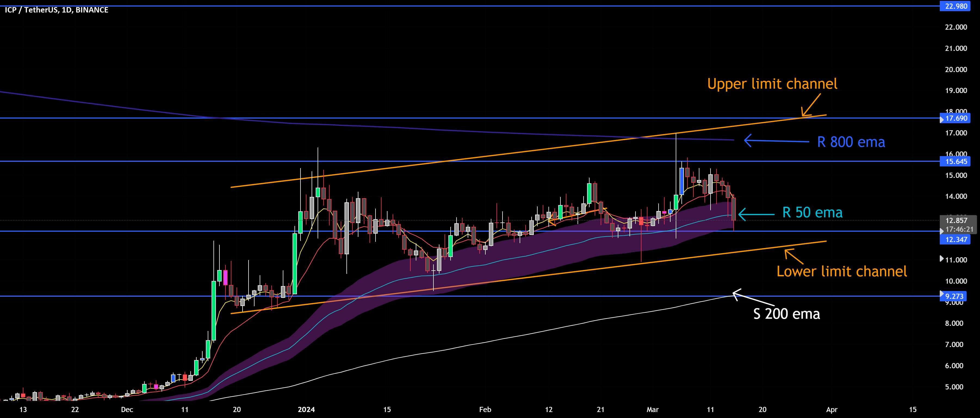Select the 'S 200 ema' annotation text
This screenshot has height=418, width=980.
pos(787,314)
